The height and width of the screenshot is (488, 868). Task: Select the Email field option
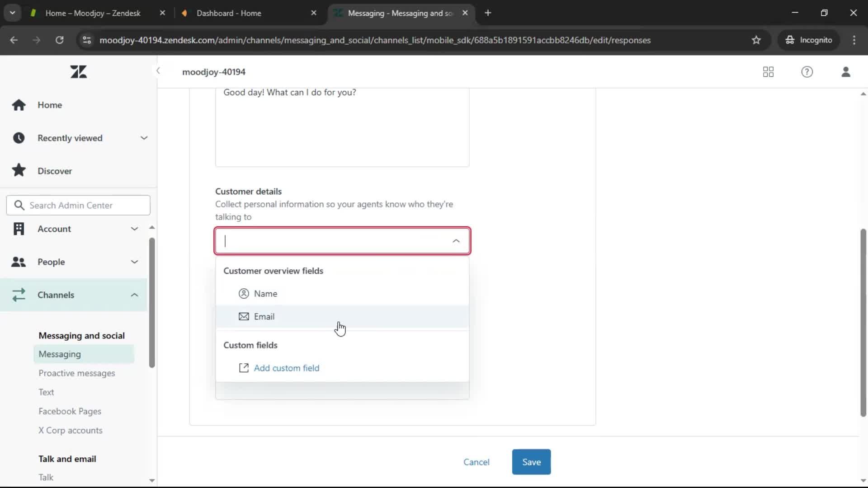pyautogui.click(x=342, y=317)
